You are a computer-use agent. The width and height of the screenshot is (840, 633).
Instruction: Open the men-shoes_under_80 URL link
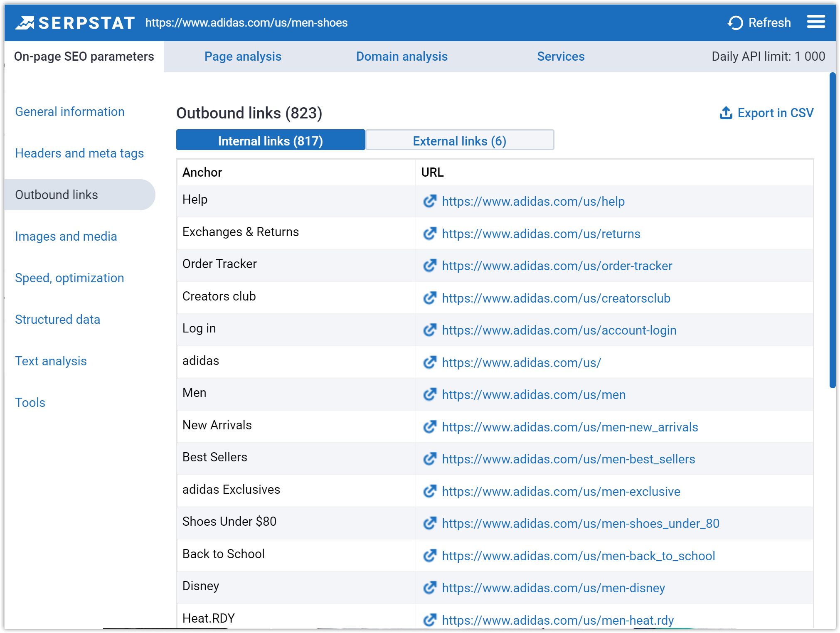581,524
